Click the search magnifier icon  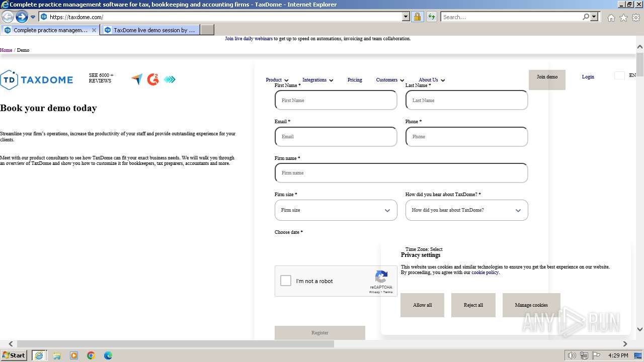click(x=586, y=17)
